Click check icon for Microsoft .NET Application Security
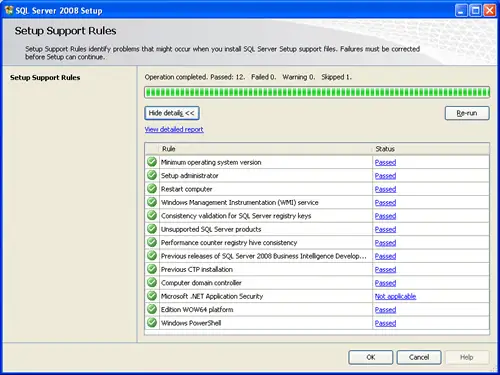Screen dimensions: 500x375 (x=152, y=296)
